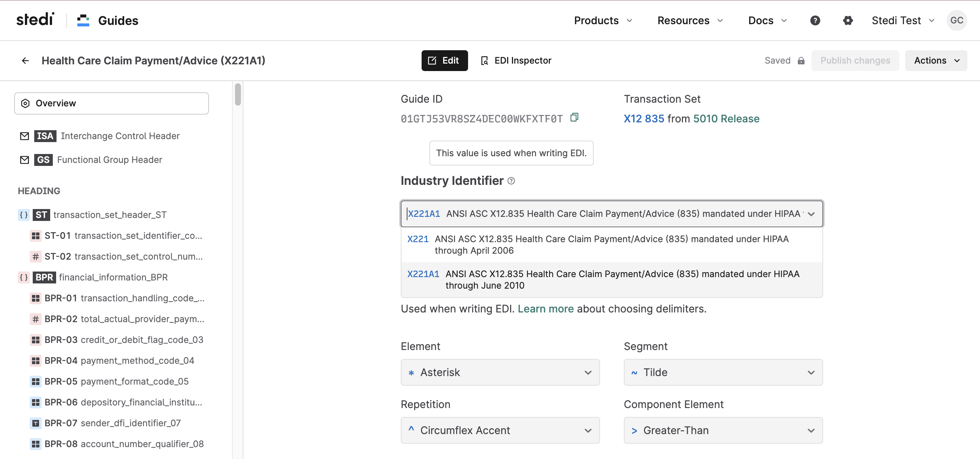The height and width of the screenshot is (459, 980).
Task: Click the Stedi logo
Action: coord(35,19)
